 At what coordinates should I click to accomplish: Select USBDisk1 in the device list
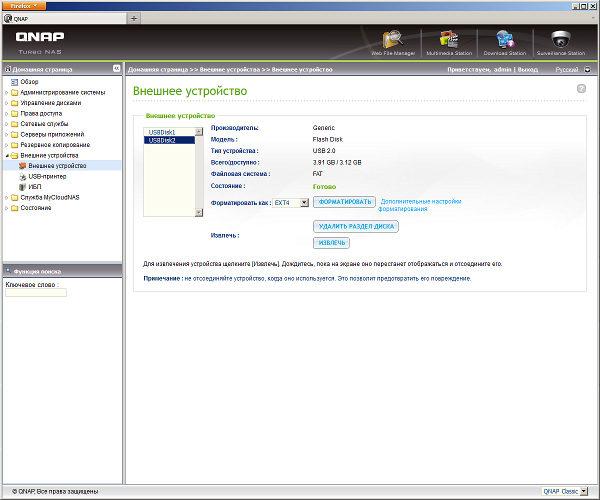tap(169, 132)
